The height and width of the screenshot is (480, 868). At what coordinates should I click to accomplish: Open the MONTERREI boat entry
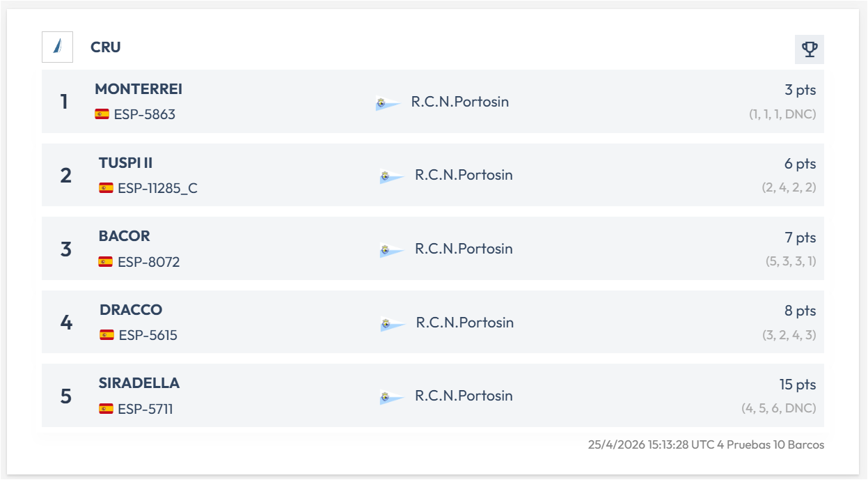(x=139, y=89)
